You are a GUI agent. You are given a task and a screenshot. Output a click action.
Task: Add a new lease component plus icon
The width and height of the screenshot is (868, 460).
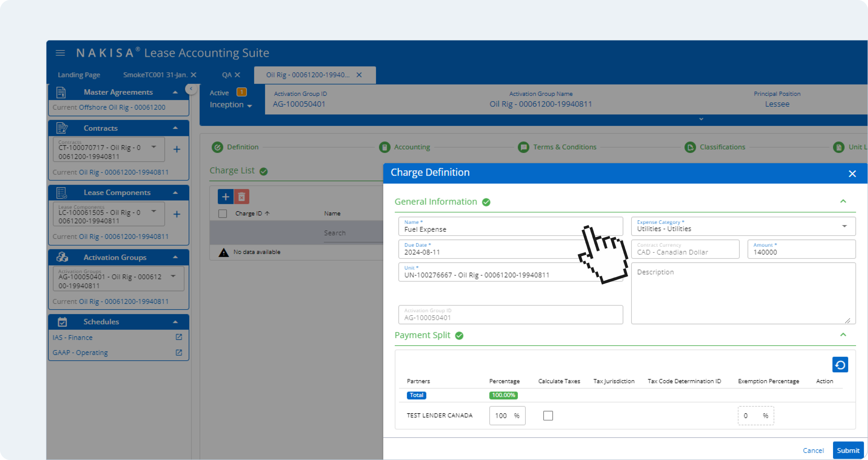tap(177, 214)
